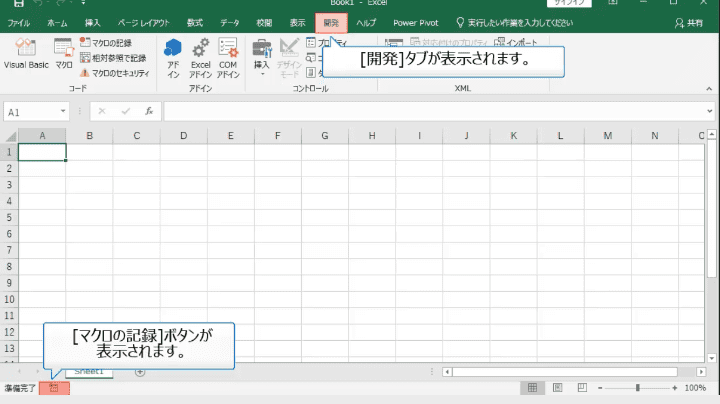Open the Insert Function fx button
Image resolution: width=720 pixels, height=404 pixels.
click(149, 112)
